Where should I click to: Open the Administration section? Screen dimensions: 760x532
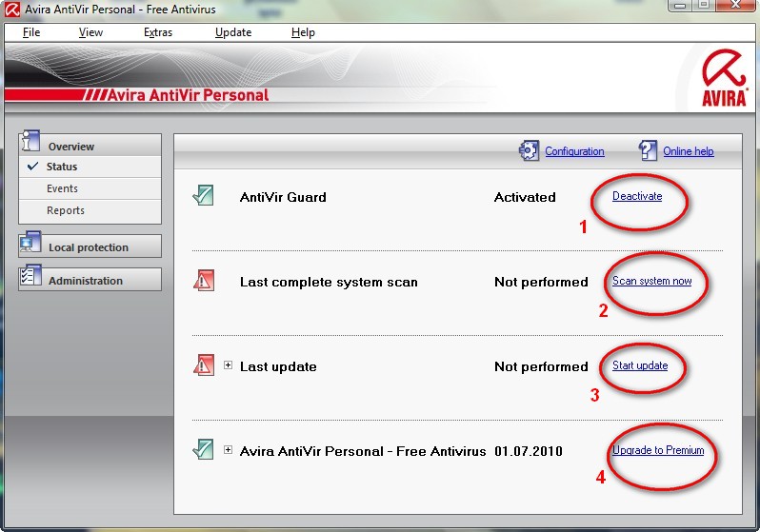coord(90,280)
